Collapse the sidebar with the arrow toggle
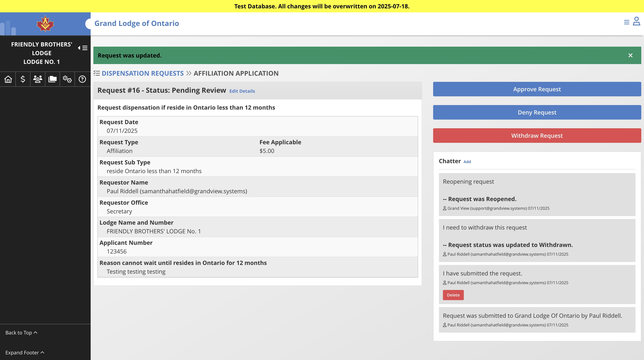The width and height of the screenshot is (644, 360). click(82, 48)
